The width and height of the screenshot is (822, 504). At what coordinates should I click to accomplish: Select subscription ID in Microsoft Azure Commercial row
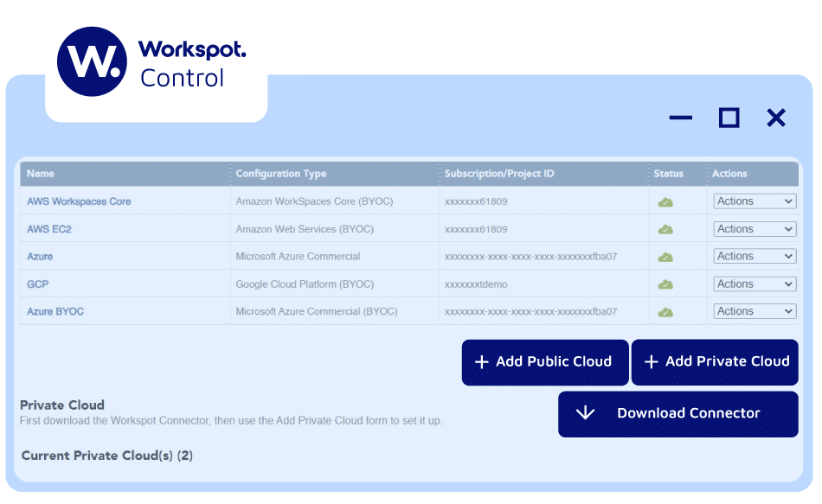pos(530,257)
